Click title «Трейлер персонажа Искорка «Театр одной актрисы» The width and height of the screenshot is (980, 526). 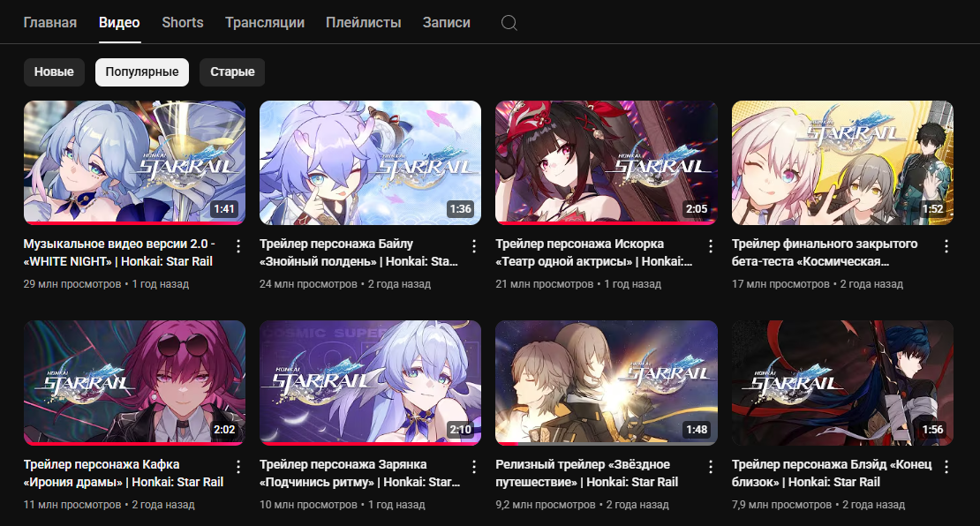pyautogui.click(x=594, y=252)
